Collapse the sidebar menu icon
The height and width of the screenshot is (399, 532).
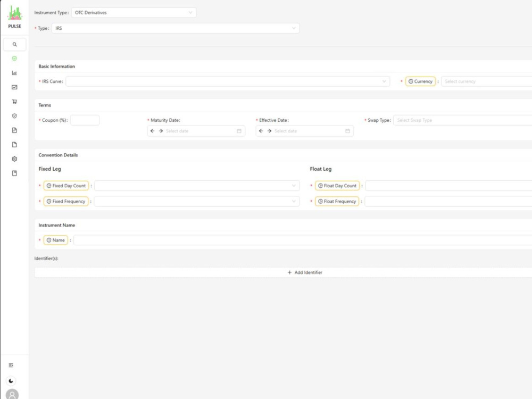click(11, 365)
